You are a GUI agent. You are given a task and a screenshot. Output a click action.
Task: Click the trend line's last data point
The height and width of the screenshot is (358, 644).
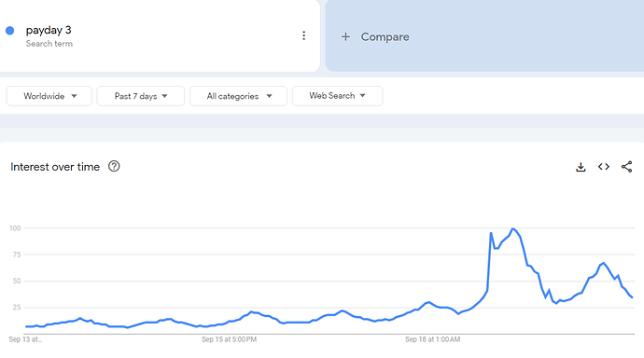tap(632, 296)
